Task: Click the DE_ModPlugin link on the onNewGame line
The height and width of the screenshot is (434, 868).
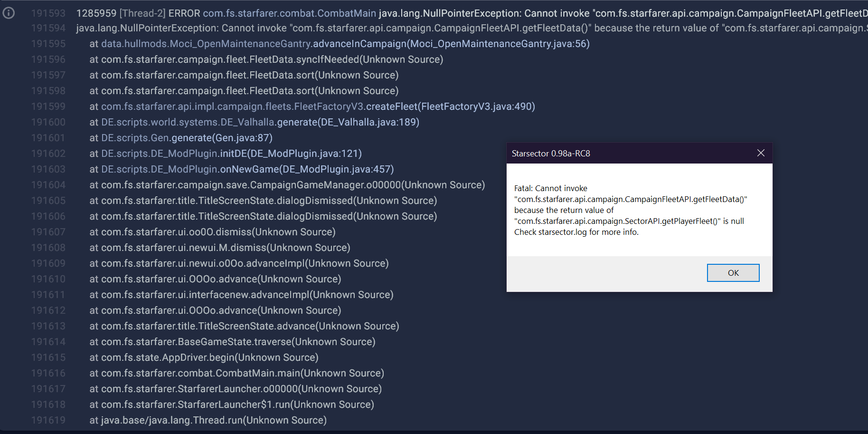Action: (160, 169)
